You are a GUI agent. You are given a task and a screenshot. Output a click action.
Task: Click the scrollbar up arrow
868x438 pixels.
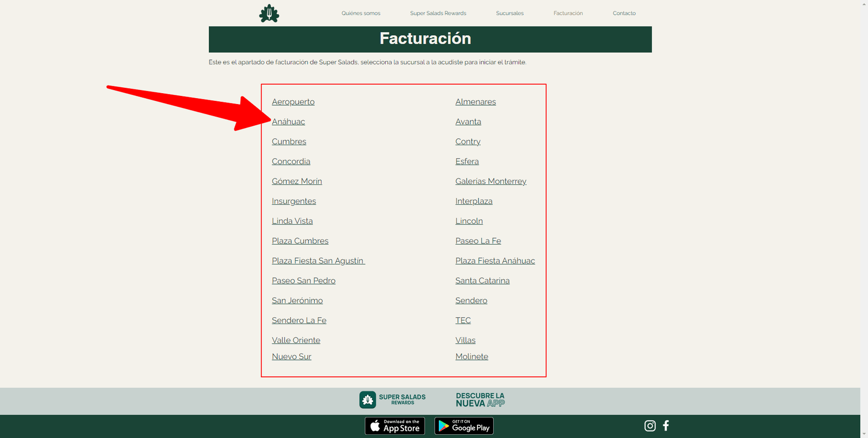click(x=864, y=4)
